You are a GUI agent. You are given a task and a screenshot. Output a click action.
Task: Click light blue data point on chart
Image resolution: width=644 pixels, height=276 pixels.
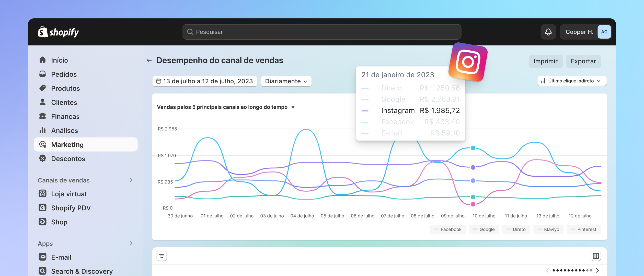point(473,148)
